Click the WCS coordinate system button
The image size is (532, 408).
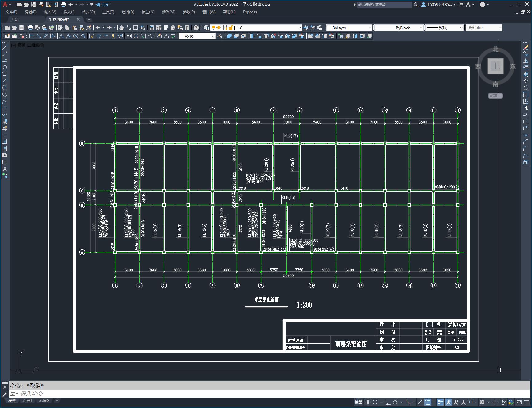[x=495, y=96]
